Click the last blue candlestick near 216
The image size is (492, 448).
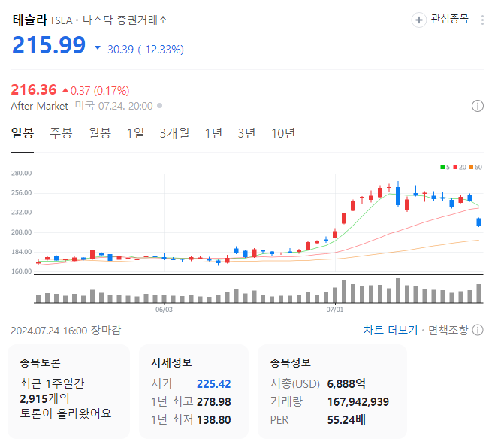coord(478,222)
